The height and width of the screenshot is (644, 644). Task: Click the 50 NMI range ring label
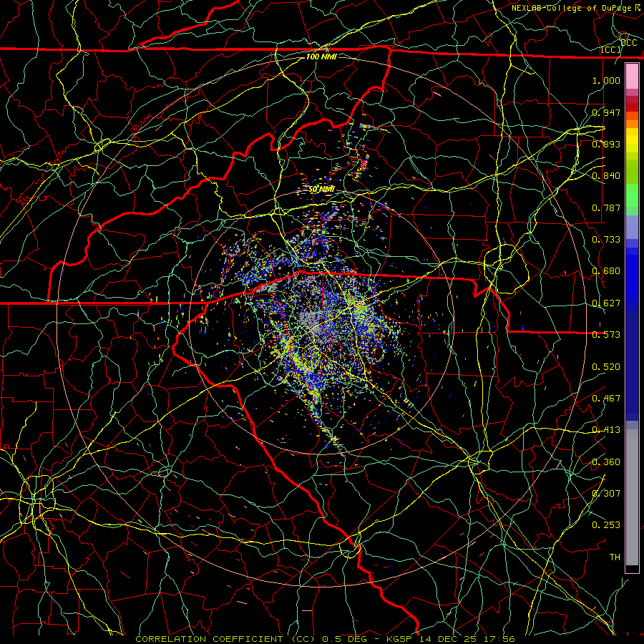[321, 190]
